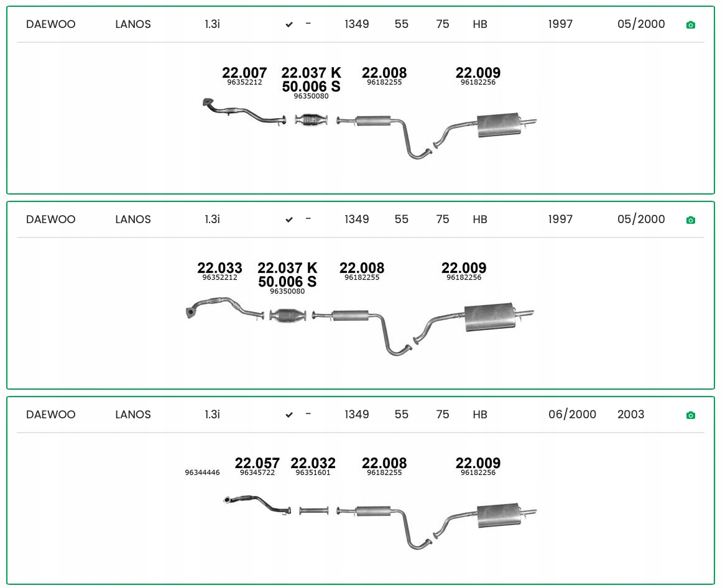
Task: Select part number 22.007
Action: [244, 73]
